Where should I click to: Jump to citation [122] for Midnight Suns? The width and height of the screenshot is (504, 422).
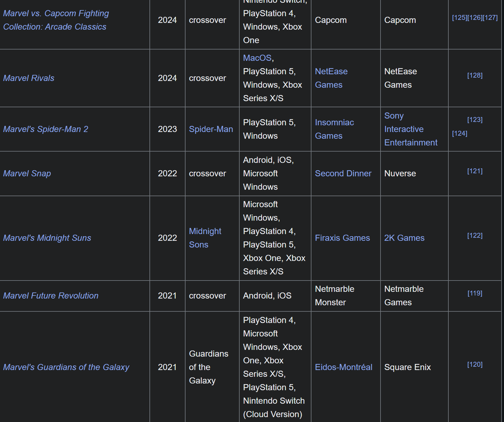[x=475, y=236]
